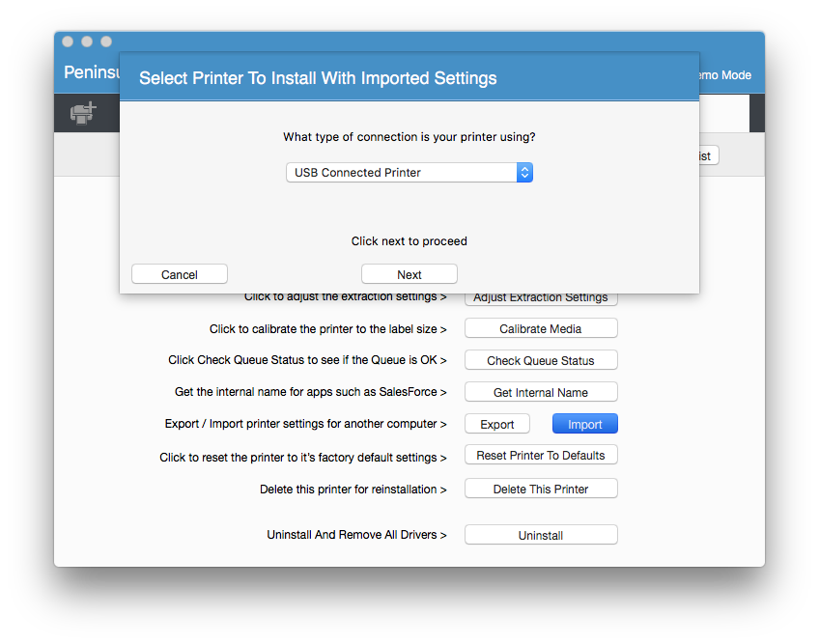Open Adjust Extraction Settings
The image size is (819, 644).
[541, 298]
